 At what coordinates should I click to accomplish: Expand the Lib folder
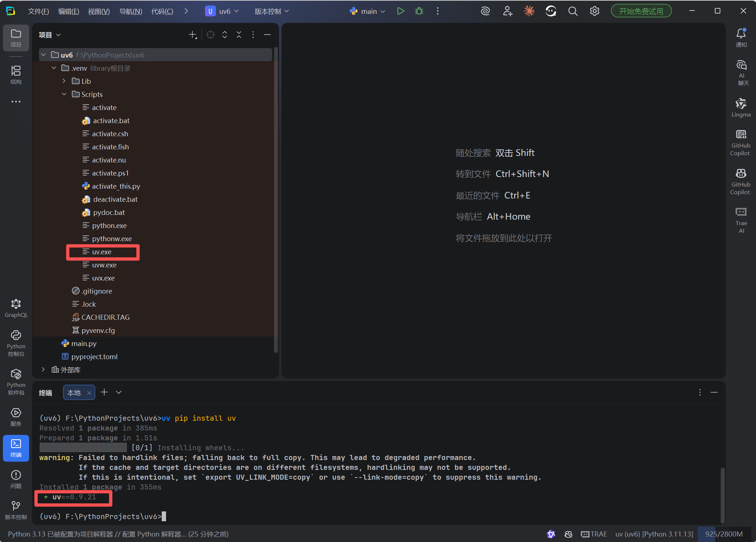pos(64,81)
